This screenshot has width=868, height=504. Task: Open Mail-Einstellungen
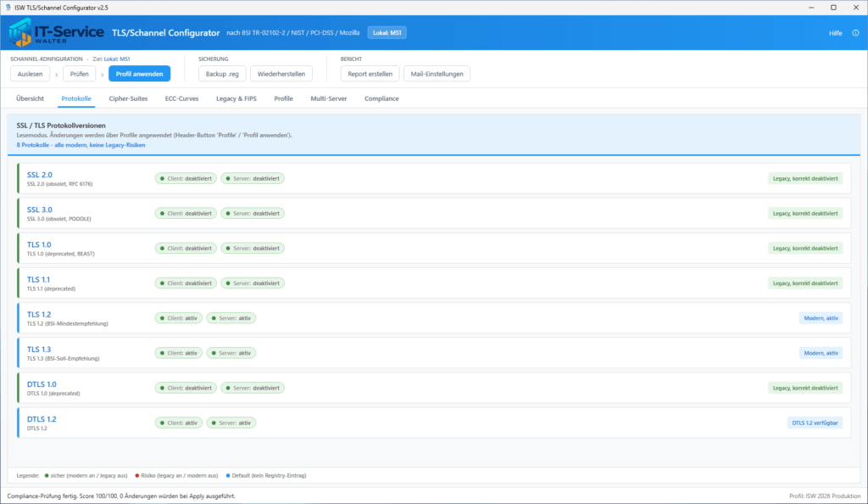[x=437, y=74]
